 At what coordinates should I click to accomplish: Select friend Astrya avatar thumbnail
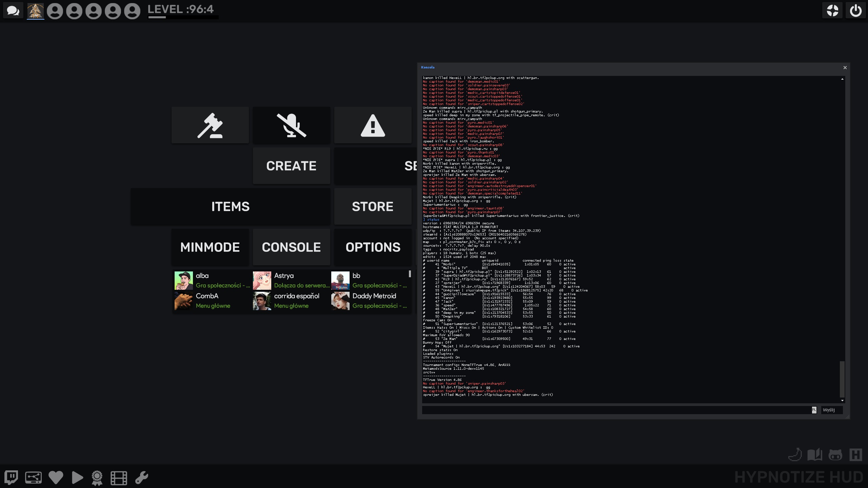click(x=262, y=281)
